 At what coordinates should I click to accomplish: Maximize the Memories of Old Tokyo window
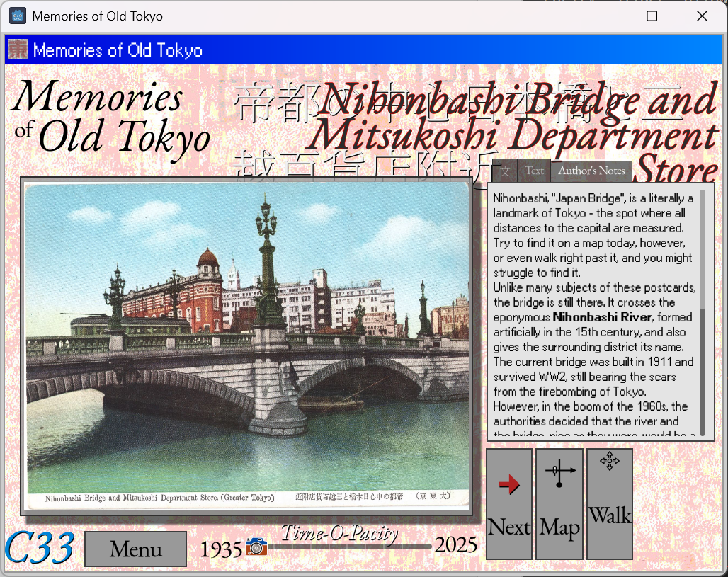pyautogui.click(x=652, y=16)
